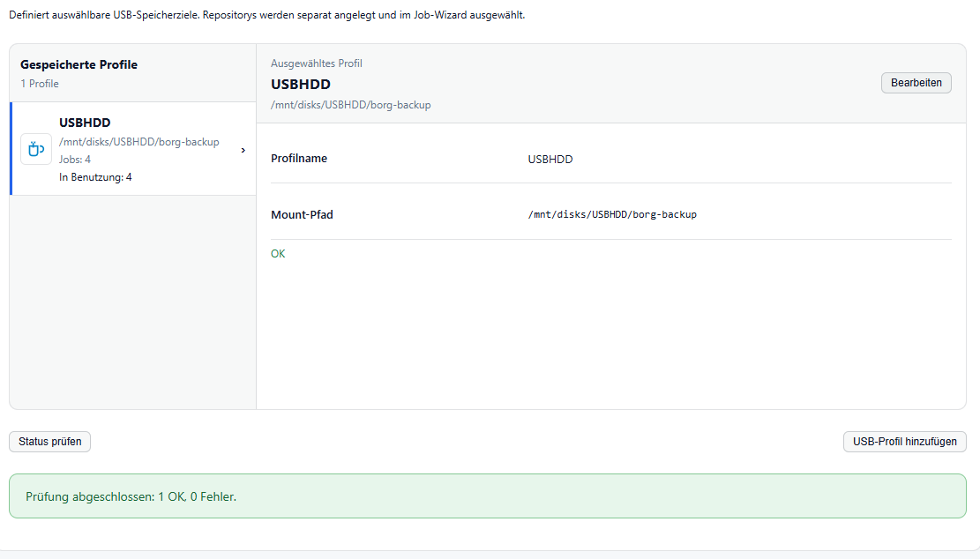980x559 pixels.
Task: Click the Gespeicherte Profile heading
Action: (x=79, y=64)
